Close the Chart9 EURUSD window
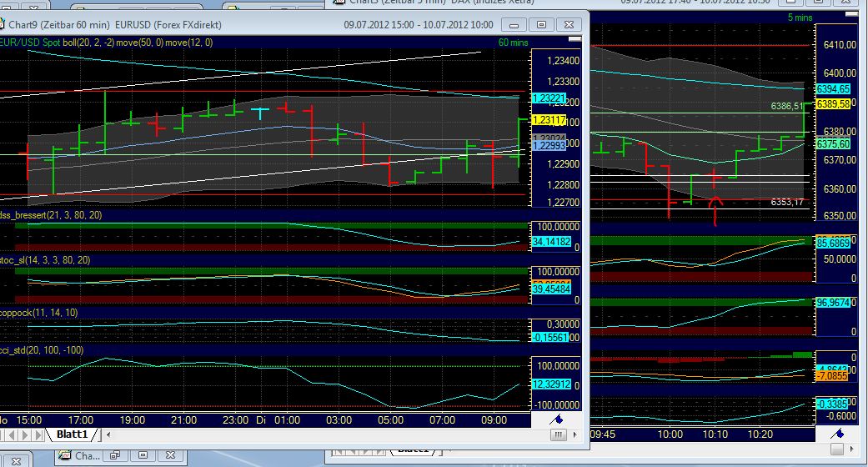 [x=569, y=24]
